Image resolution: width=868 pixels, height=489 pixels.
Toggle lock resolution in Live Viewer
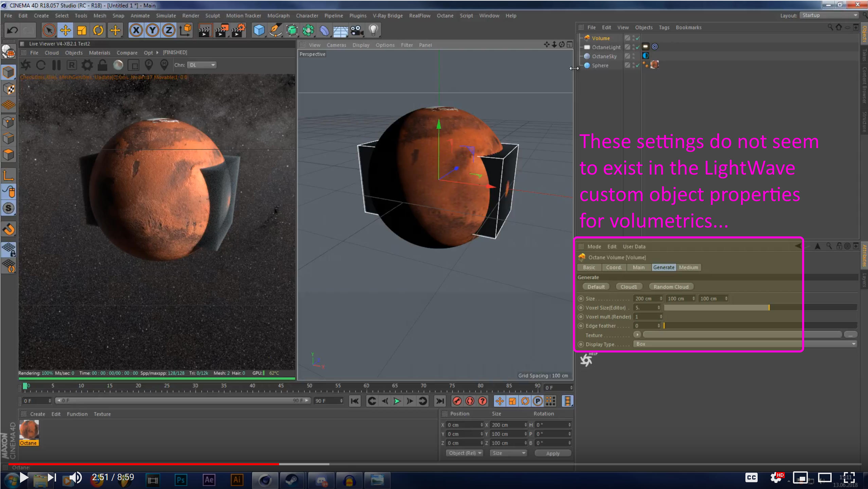pyautogui.click(x=102, y=65)
